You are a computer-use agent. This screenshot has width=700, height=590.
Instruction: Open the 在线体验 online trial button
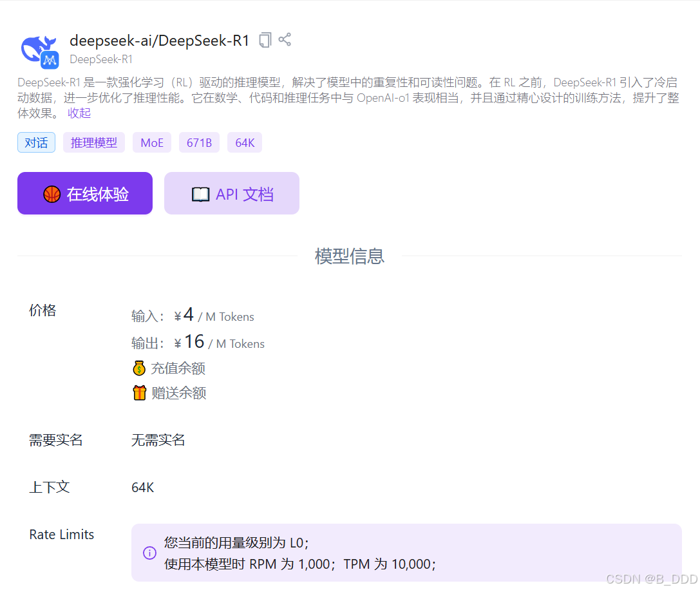point(85,193)
